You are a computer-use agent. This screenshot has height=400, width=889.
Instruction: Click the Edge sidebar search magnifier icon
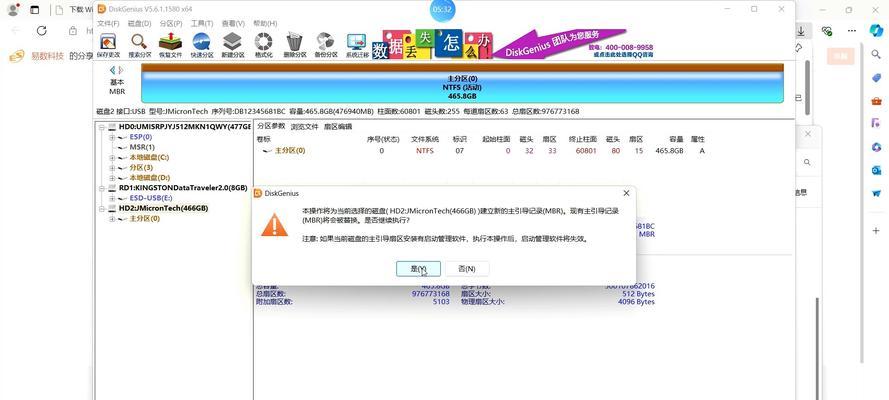point(877,54)
